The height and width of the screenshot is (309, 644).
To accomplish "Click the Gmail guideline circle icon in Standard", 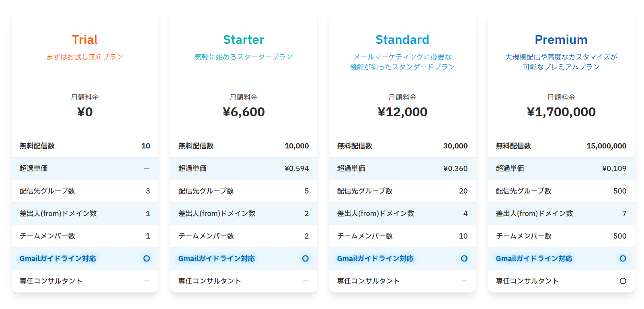I will 464,259.
